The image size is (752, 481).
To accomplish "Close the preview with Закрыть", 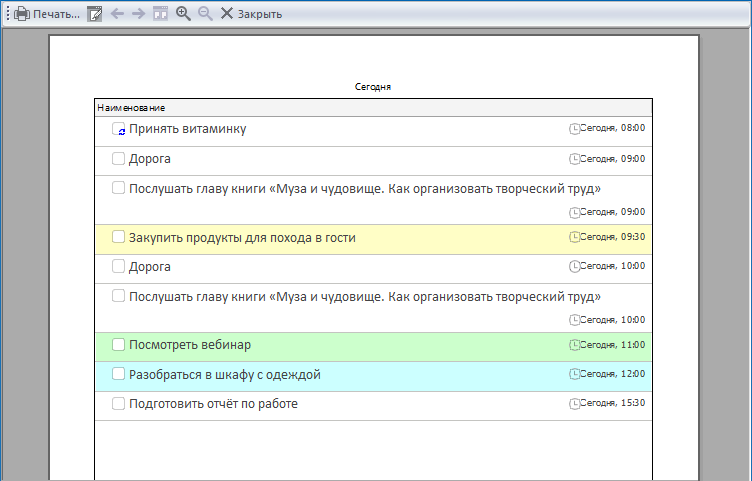I will (x=251, y=14).
